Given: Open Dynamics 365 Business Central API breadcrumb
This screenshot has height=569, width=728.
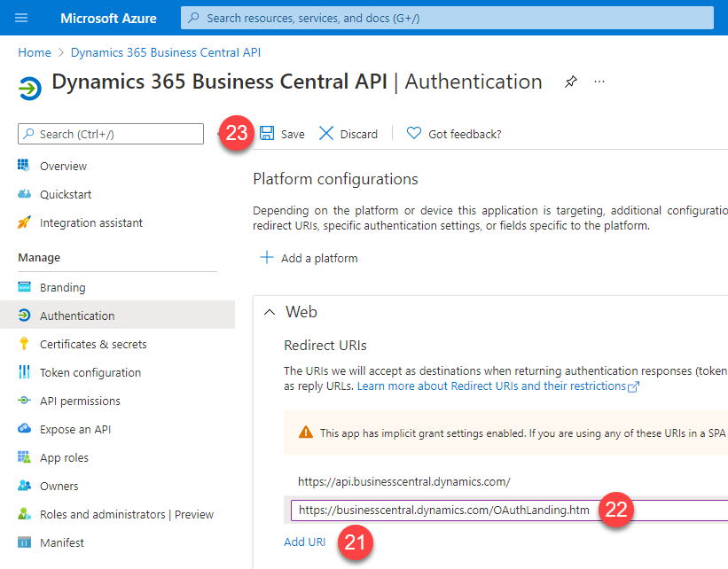Looking at the screenshot, I should (x=165, y=52).
